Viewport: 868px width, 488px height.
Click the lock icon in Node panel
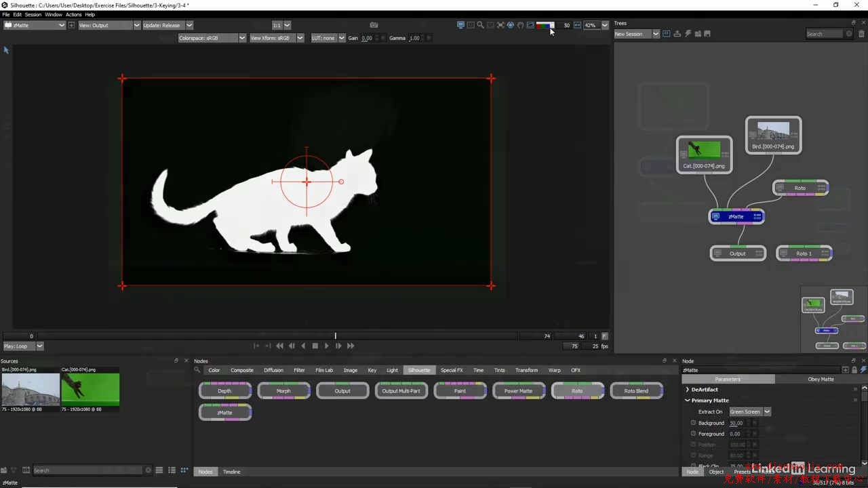point(854,370)
